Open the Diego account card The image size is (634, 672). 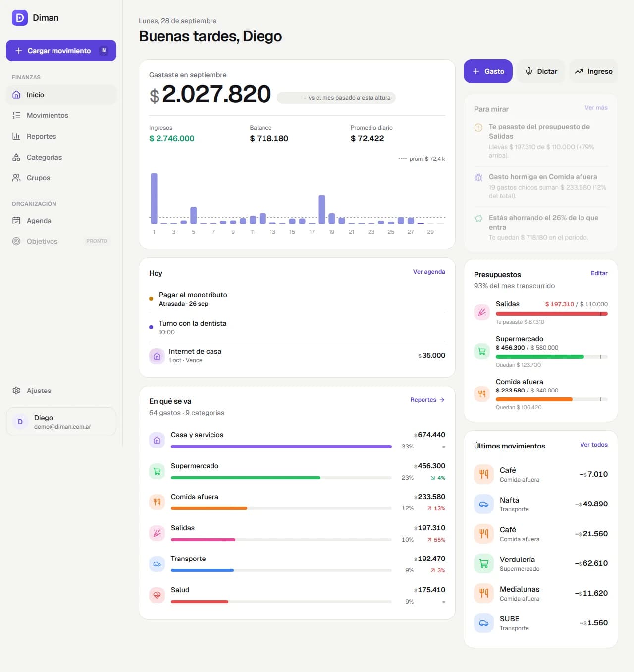point(61,422)
